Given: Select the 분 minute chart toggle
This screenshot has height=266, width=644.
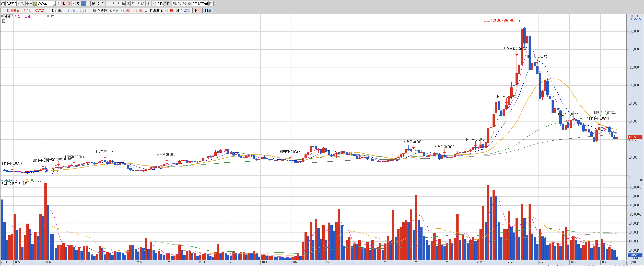Looking at the screenshot, I should point(93,3).
